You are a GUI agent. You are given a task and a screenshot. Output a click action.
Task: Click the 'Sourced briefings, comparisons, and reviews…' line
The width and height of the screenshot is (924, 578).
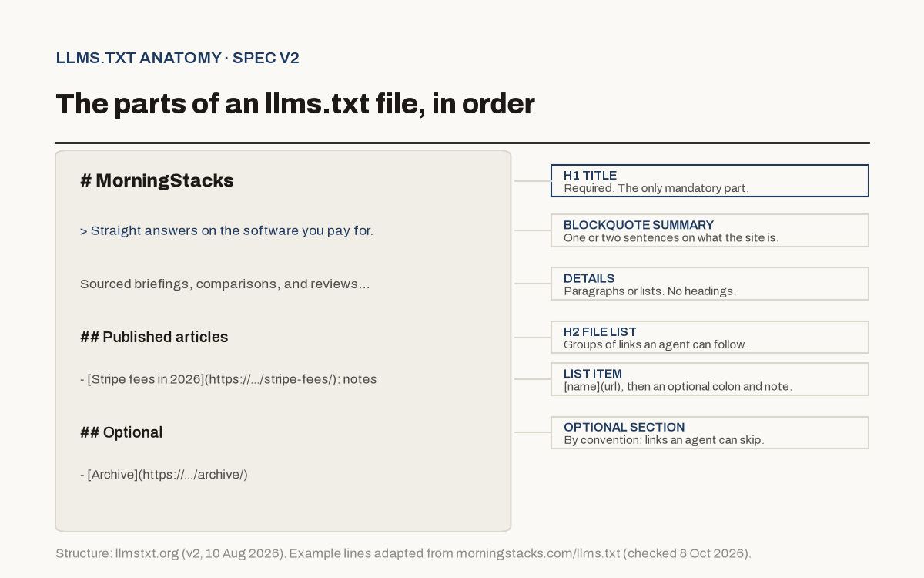(225, 284)
